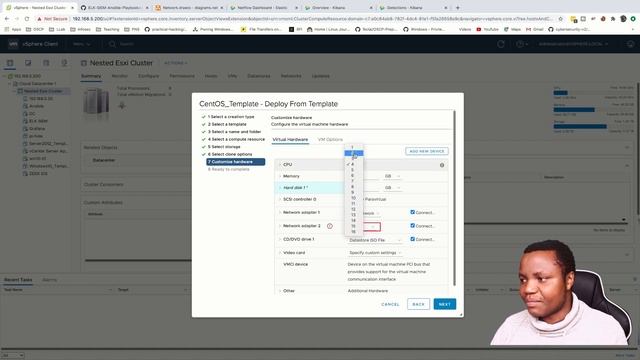
Task: Select the VMs and Templates inventory icon
Action: click(28, 63)
